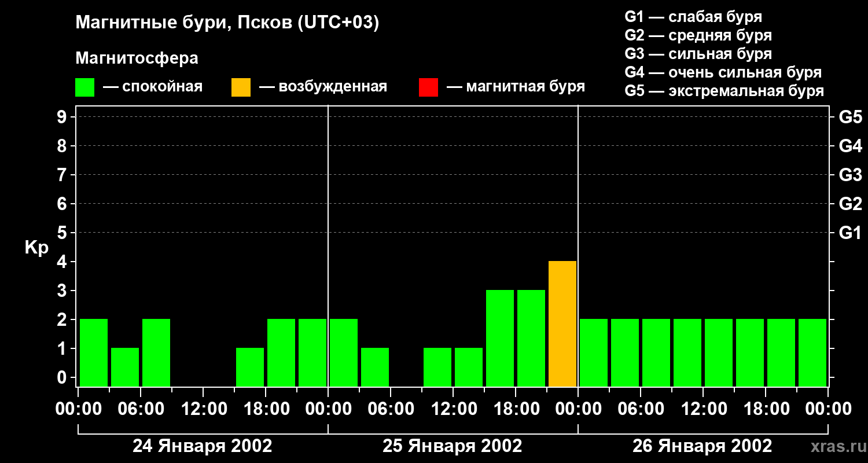Click the 06:00 time label above 25 Января

[391, 409]
